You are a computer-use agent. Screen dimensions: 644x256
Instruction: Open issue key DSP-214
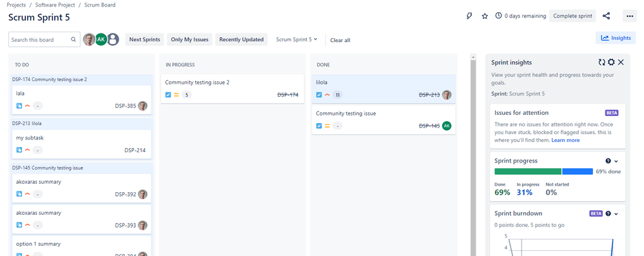[135, 150]
